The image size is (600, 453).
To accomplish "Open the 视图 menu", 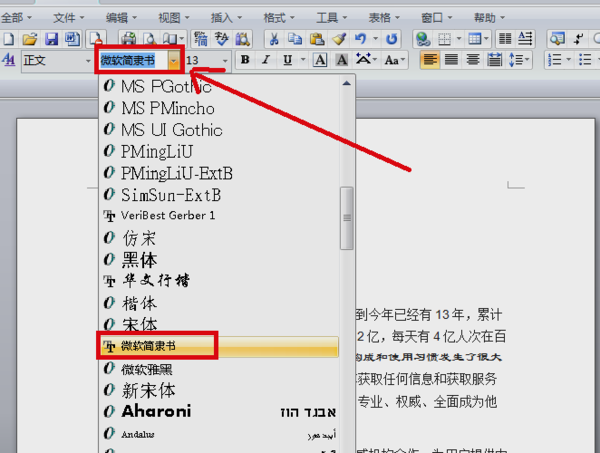I will click(x=174, y=18).
